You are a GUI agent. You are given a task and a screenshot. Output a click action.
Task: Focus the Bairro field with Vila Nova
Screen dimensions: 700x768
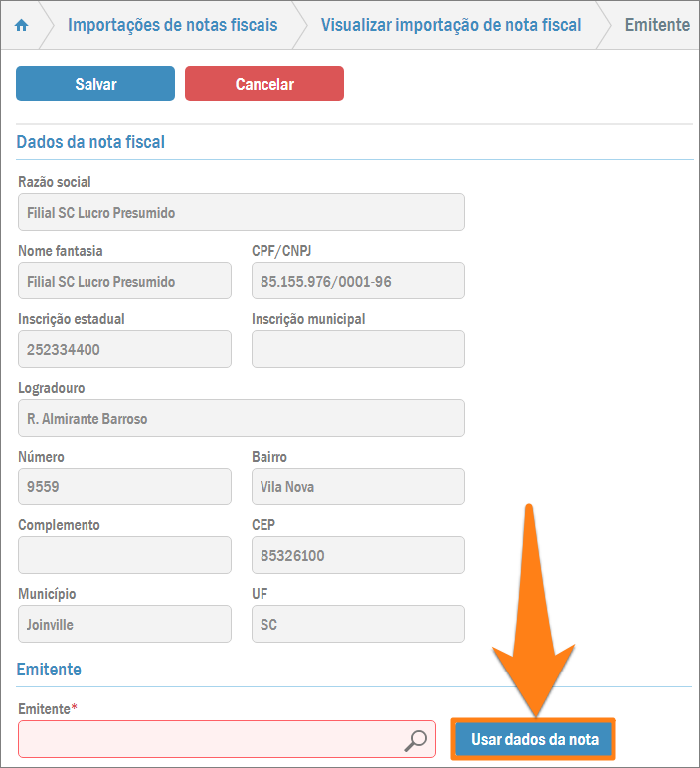(x=358, y=486)
